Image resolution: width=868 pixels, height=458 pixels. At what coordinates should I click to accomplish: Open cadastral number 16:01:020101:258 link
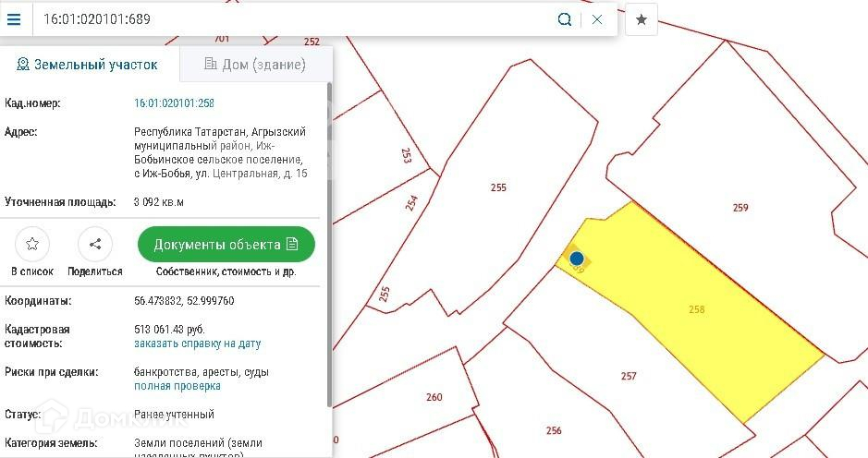click(x=174, y=102)
